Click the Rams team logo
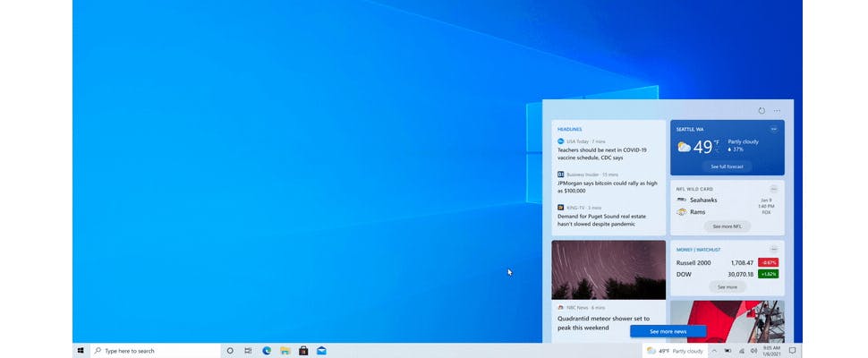Screen dimensions: 868x358 682,212
